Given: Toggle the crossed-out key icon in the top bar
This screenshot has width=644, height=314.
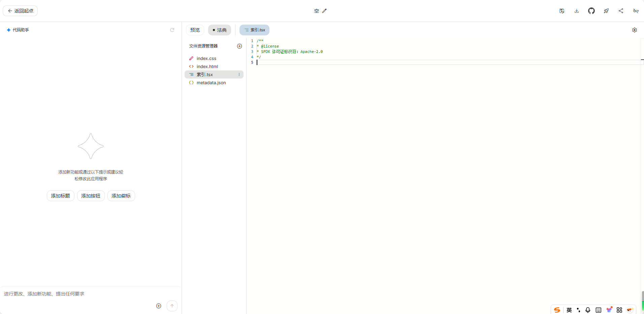Looking at the screenshot, I should pos(636,11).
